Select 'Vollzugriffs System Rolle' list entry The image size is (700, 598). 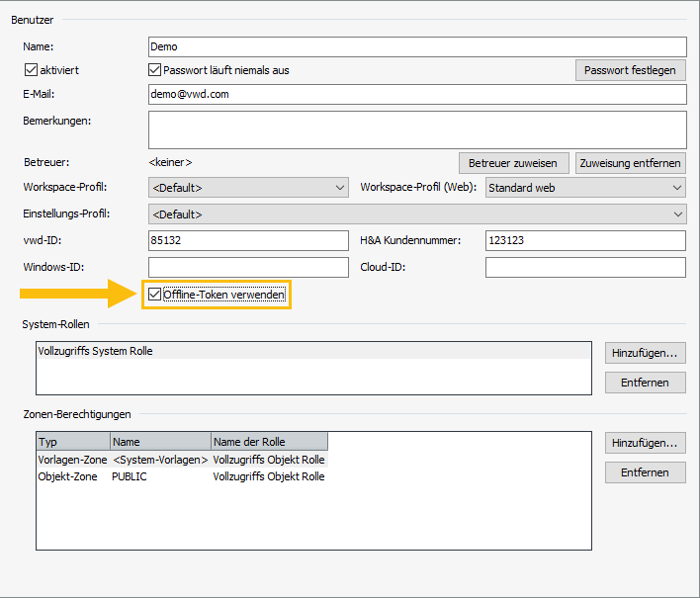[96, 351]
